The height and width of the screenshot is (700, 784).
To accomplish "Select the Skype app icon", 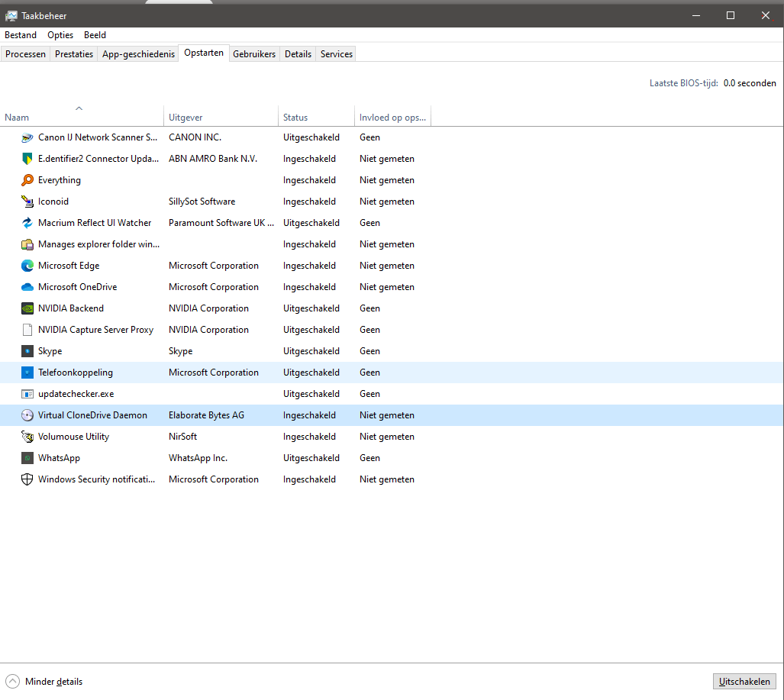I will (27, 351).
